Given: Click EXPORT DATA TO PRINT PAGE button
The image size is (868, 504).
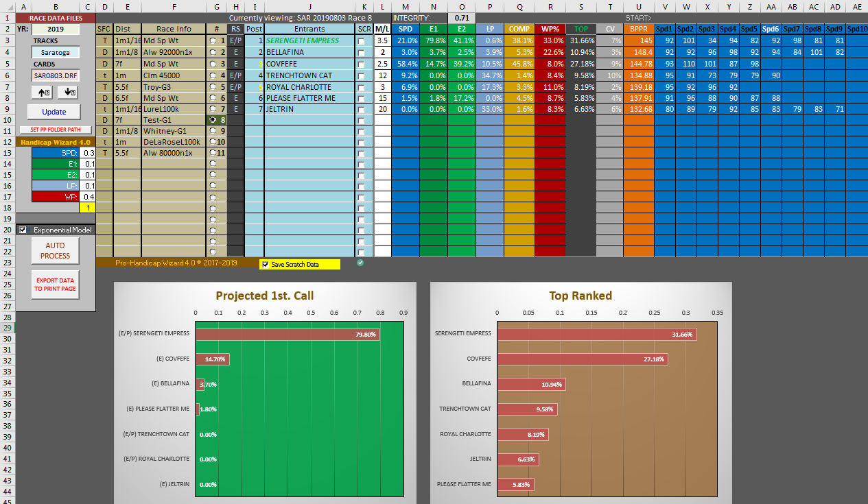Looking at the screenshot, I should point(55,285).
